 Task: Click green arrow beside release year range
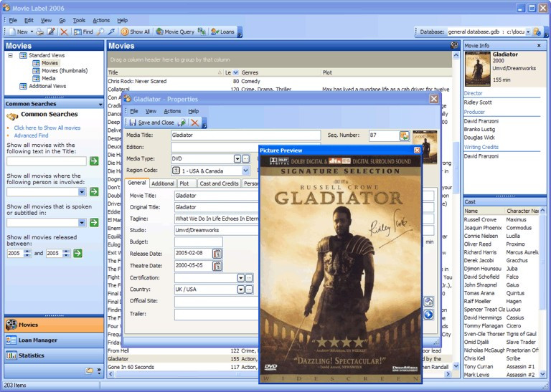pos(77,253)
